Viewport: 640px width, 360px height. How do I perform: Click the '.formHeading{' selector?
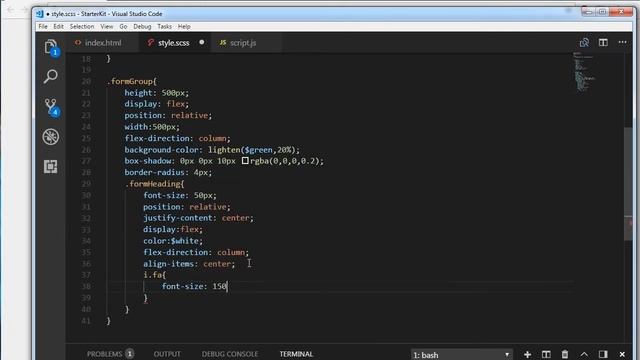click(155, 184)
